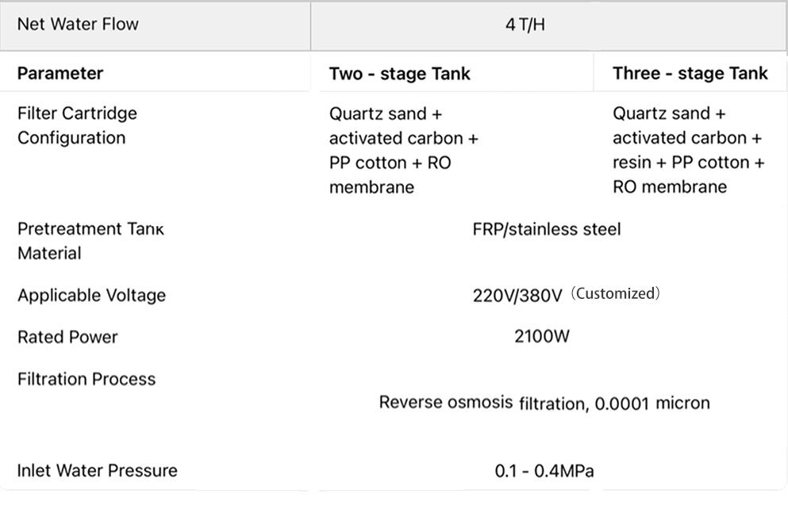Select the Pretreatment Tank Material label

click(90, 241)
